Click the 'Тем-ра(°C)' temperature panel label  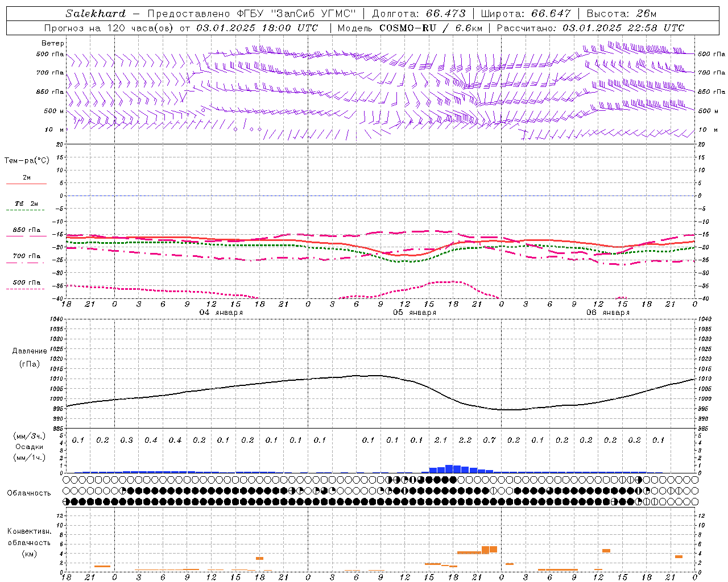pyautogui.click(x=27, y=161)
